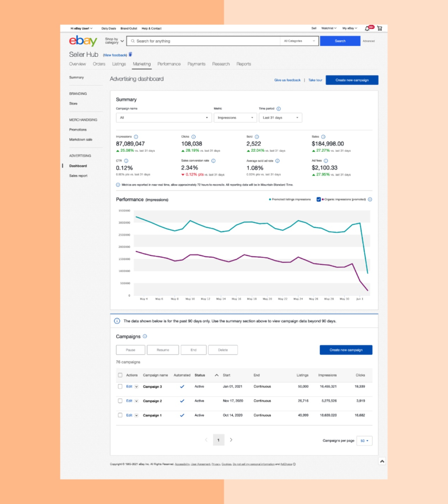The width and height of the screenshot is (448, 504).
Task: Expand Campaign 3 Edit actions arrow
Action: tap(136, 387)
